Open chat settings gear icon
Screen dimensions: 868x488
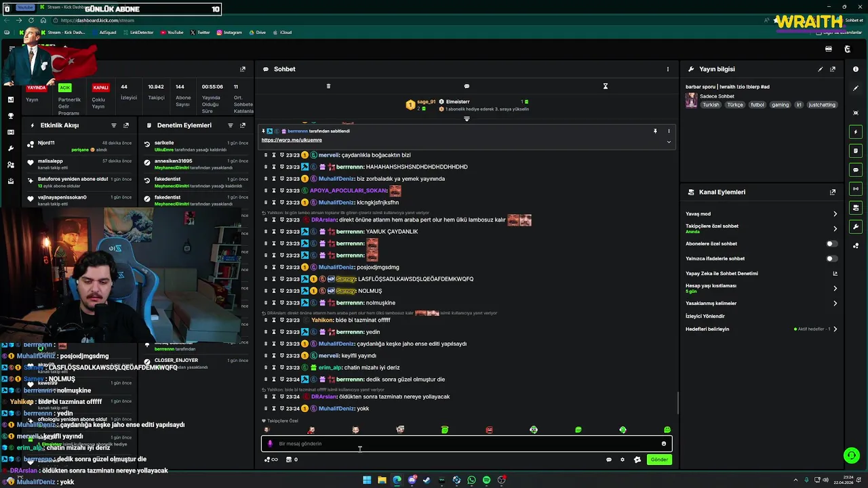623,460
